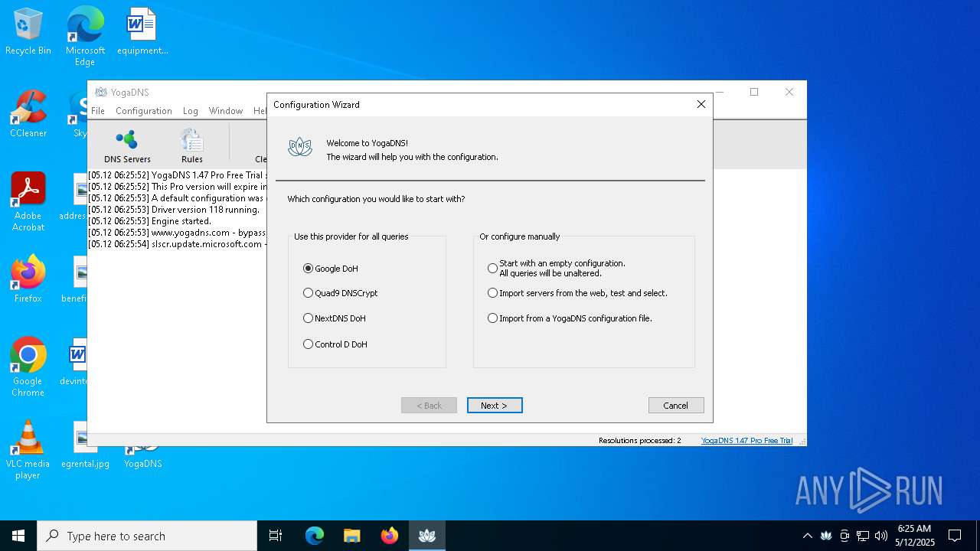This screenshot has height=551, width=980.
Task: Choose Import servers from the web option
Action: pyautogui.click(x=578, y=293)
